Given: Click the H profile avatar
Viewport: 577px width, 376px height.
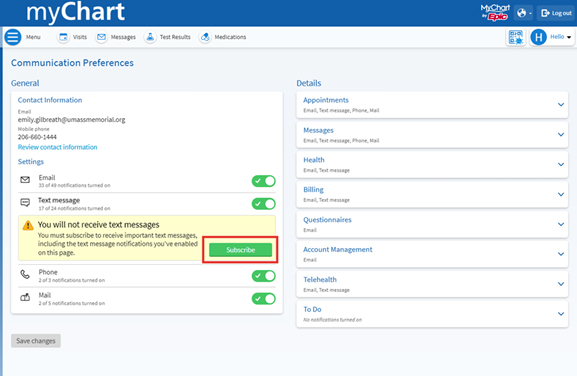Looking at the screenshot, I should tap(538, 37).
